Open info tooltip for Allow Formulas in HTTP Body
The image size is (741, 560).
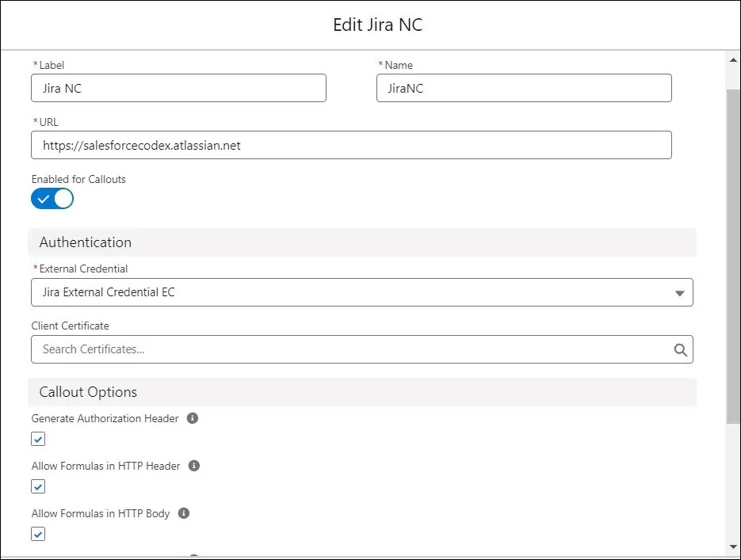pyautogui.click(x=184, y=513)
